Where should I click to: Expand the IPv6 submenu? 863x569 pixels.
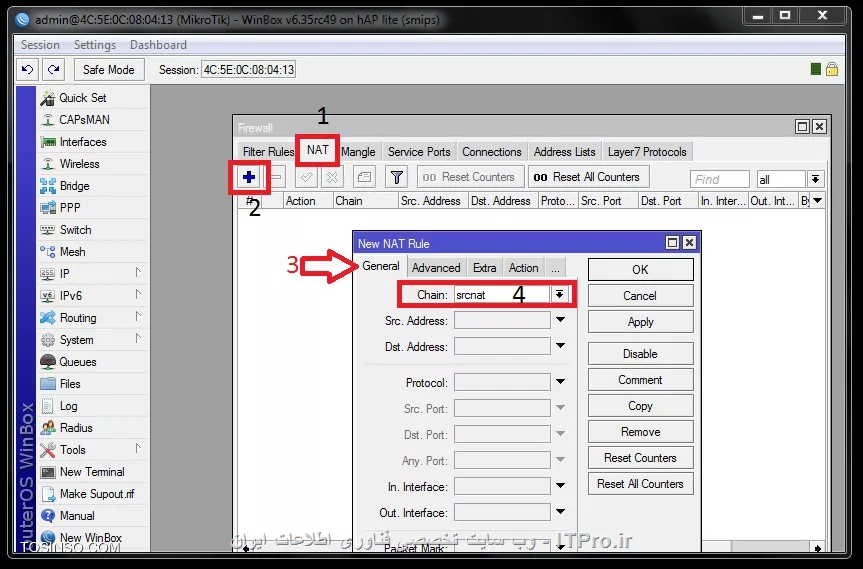point(138,294)
